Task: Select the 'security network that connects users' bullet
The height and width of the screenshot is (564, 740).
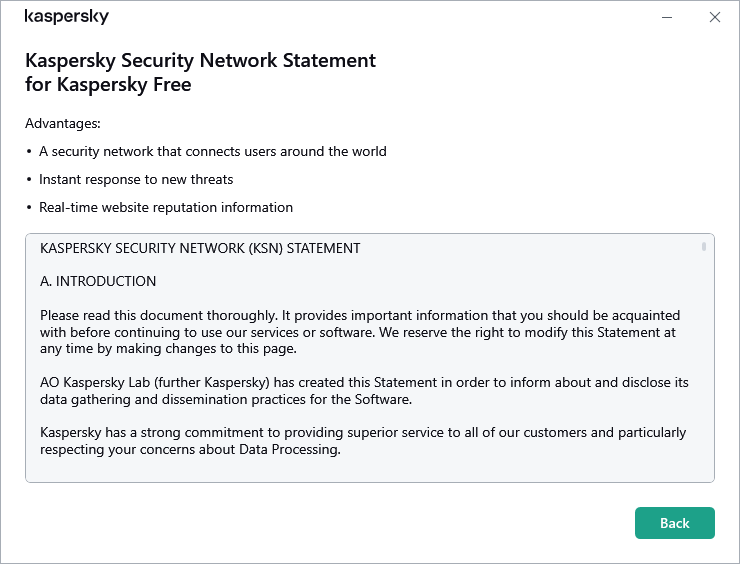Action: pos(212,152)
